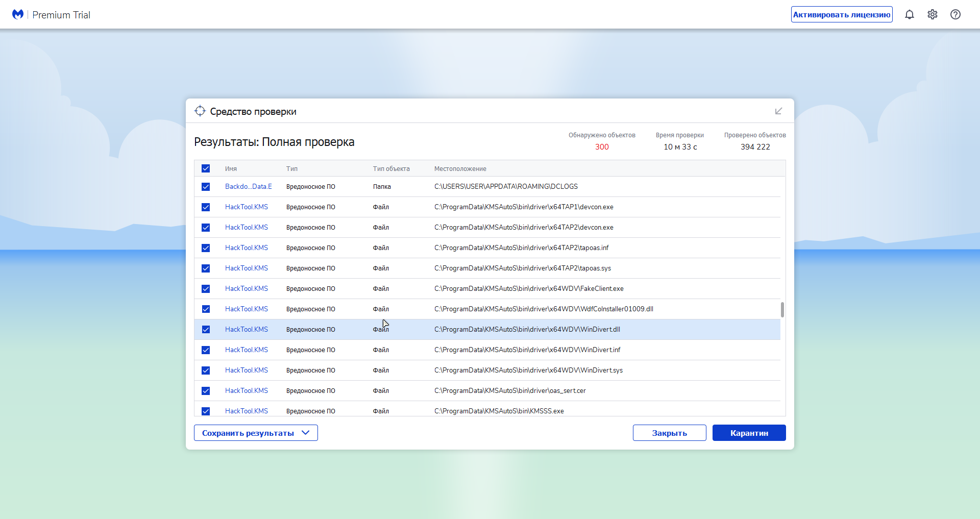The height and width of the screenshot is (519, 980).
Task: Click scan time value 10 м 33 с
Action: [680, 146]
